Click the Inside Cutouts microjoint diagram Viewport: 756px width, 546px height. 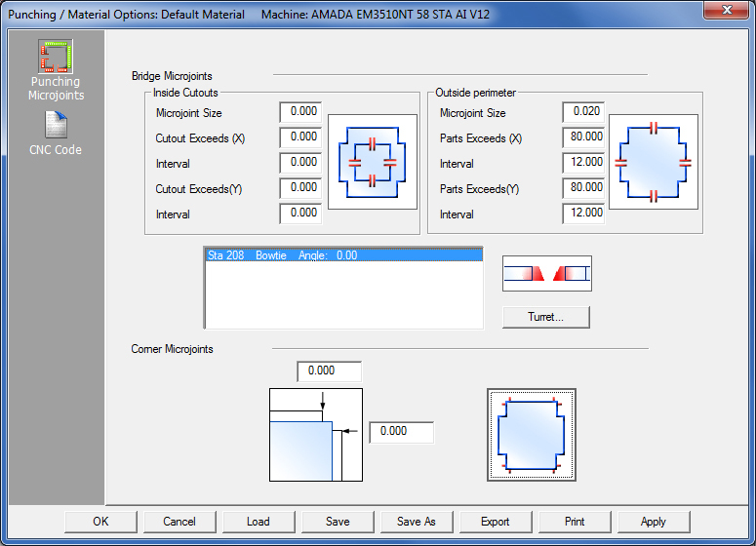coord(373,162)
